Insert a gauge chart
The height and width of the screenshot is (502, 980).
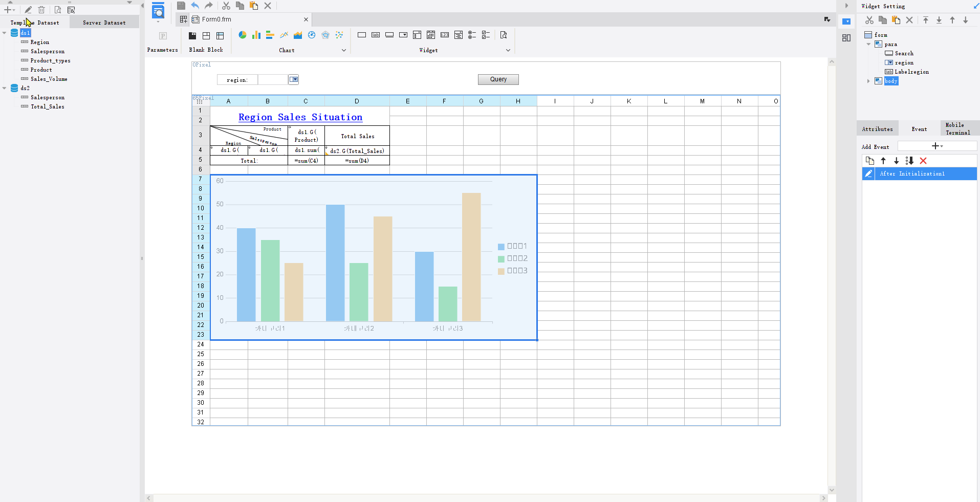click(x=312, y=35)
